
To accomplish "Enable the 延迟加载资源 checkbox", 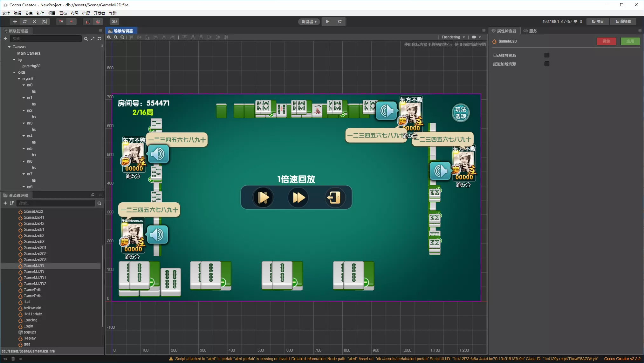I will point(547,64).
